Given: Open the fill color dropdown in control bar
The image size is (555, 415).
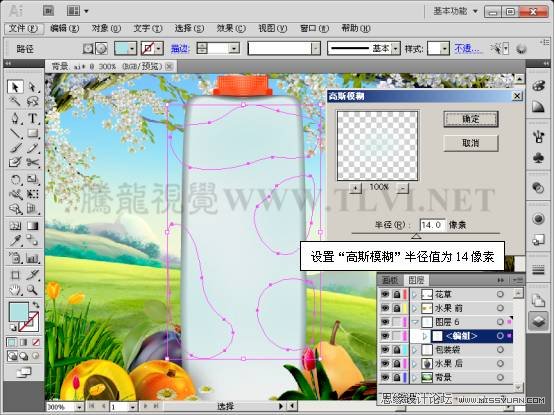Looking at the screenshot, I should tap(132, 49).
